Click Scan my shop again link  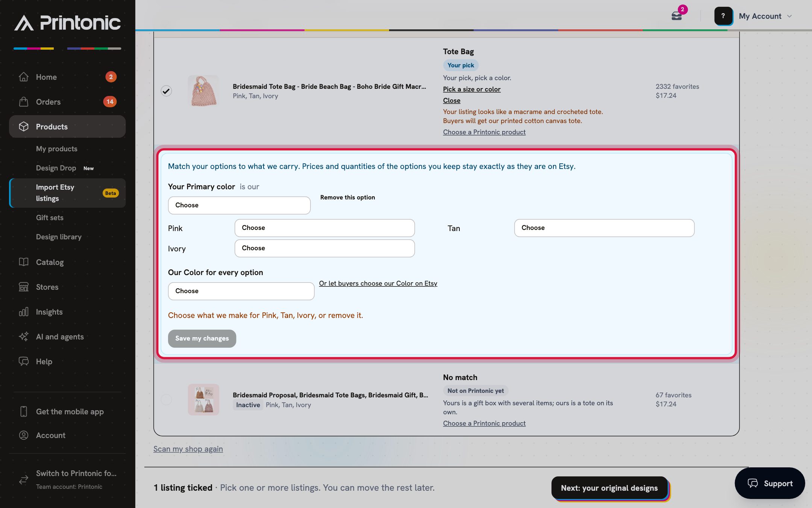click(x=188, y=449)
